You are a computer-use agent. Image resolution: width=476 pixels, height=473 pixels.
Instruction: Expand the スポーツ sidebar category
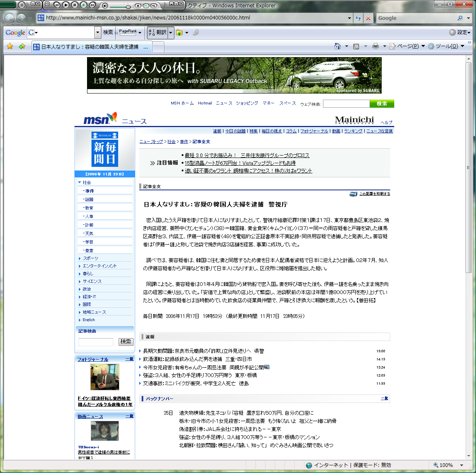(x=90, y=258)
